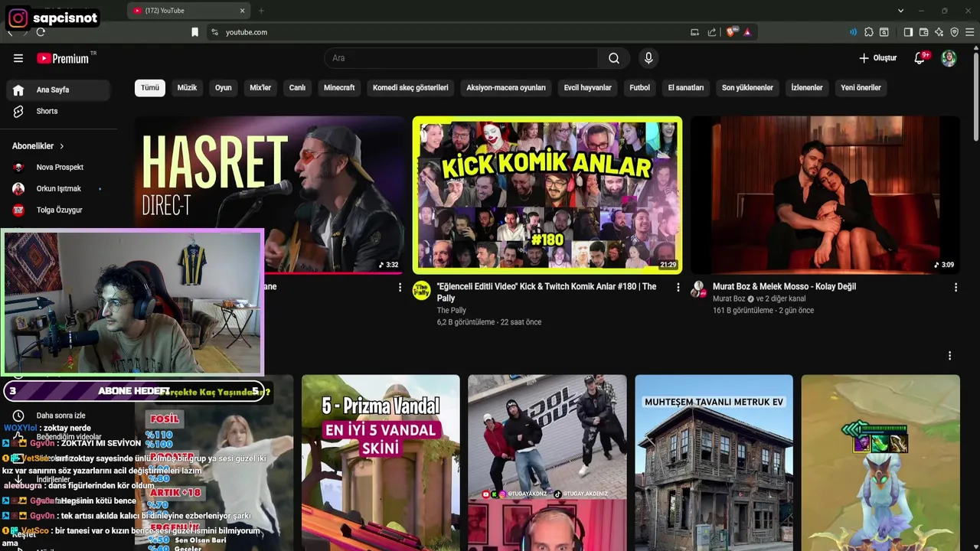980x551 pixels.
Task: Select the Müzik filter chip
Action: tap(187, 88)
